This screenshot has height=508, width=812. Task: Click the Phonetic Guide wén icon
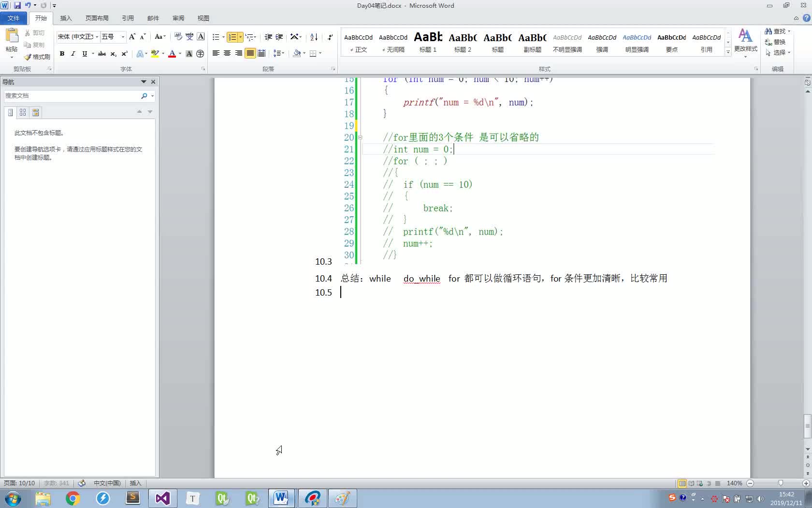click(189, 37)
